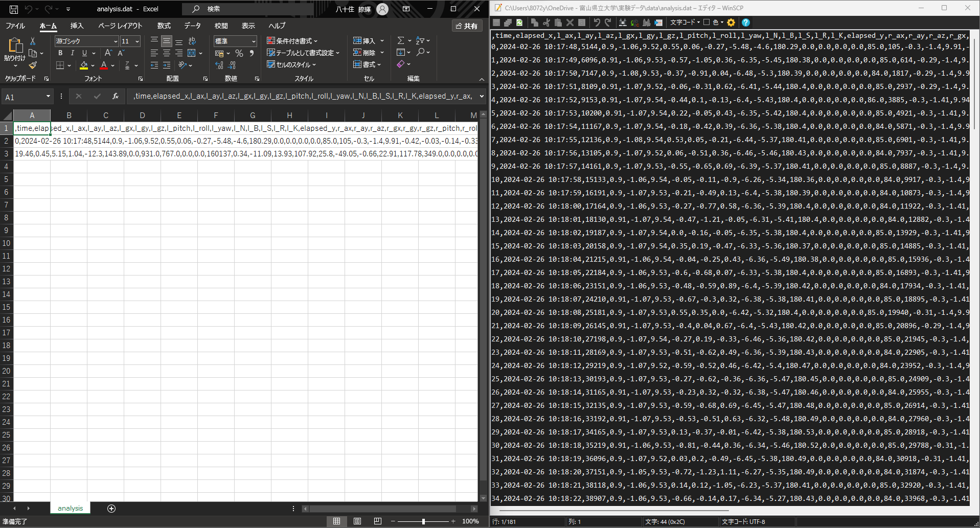Screen dimensions: 980x528
Task: Expand the 文字コード encoding dropdown
Action: click(x=685, y=22)
